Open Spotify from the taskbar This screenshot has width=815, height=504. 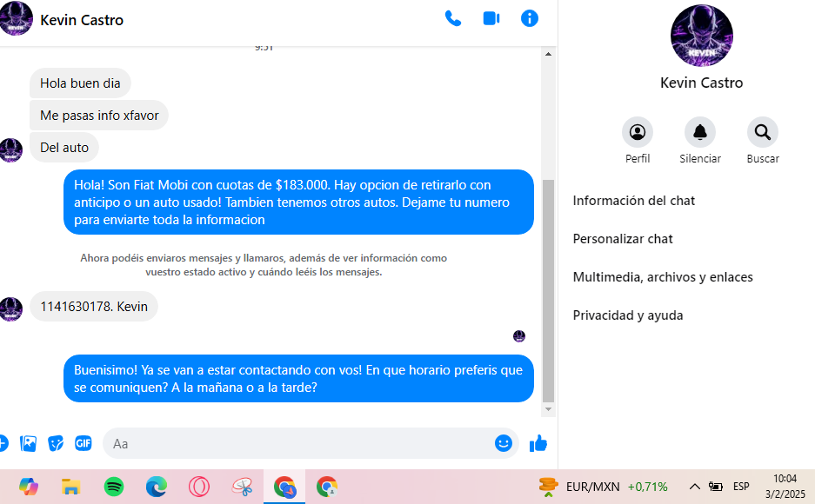pyautogui.click(x=114, y=487)
